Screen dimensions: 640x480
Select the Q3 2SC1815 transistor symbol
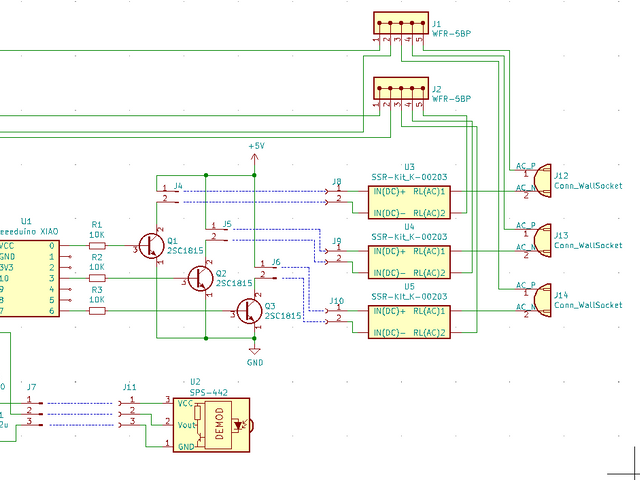[249, 311]
